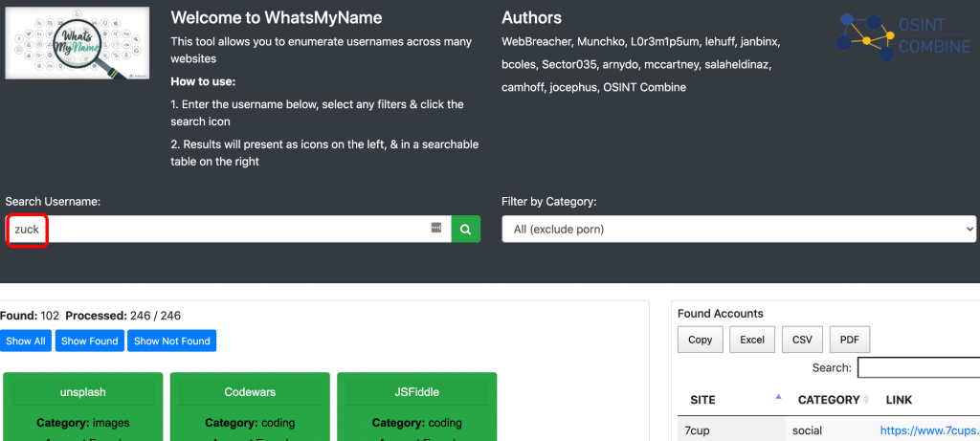Click the Found Accounts table search box

point(919,368)
